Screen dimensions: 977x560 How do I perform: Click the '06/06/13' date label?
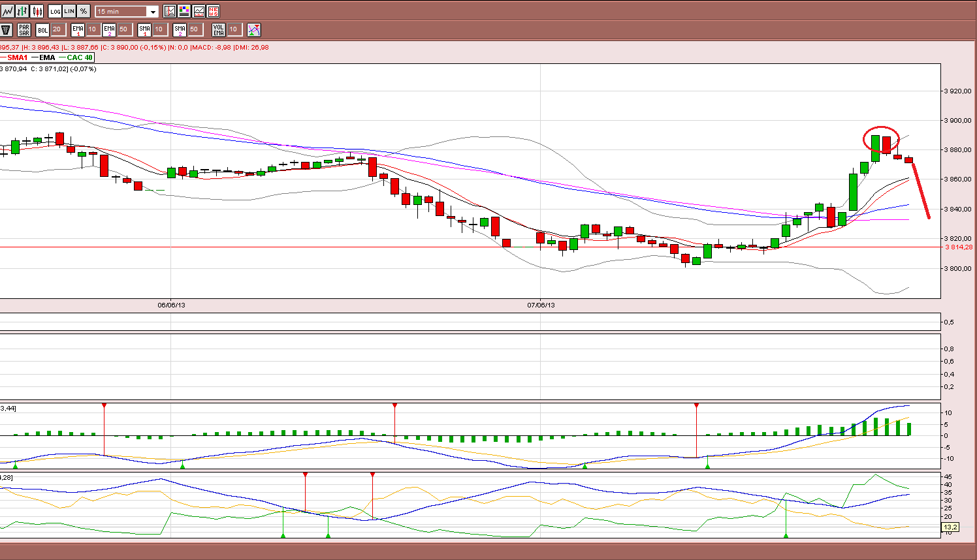coord(172,305)
